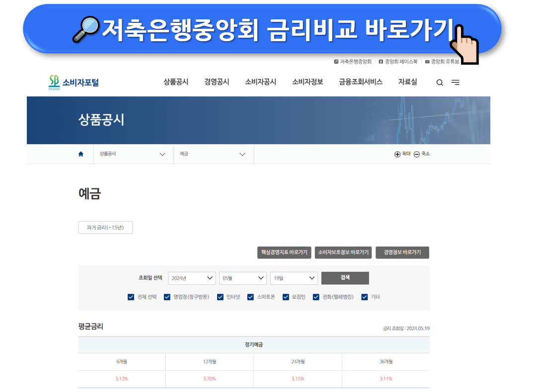Open the 금융조회서비스 main menu
This screenshot has height=392, width=543.
pyautogui.click(x=361, y=81)
